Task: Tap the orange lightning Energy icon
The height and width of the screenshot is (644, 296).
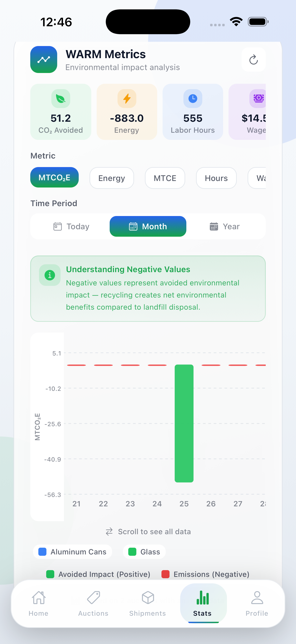Action: [x=127, y=99]
